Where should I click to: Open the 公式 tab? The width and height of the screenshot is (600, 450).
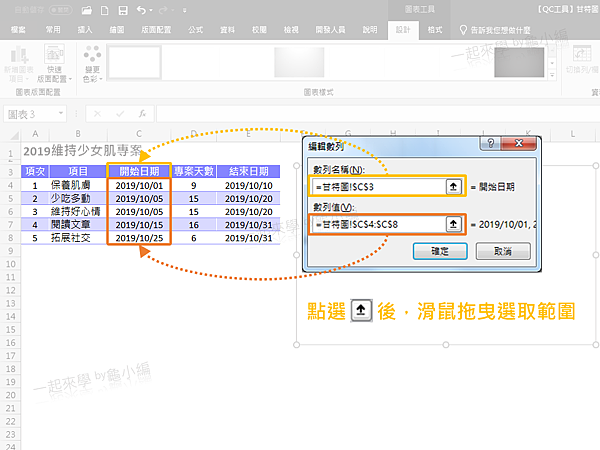196,30
